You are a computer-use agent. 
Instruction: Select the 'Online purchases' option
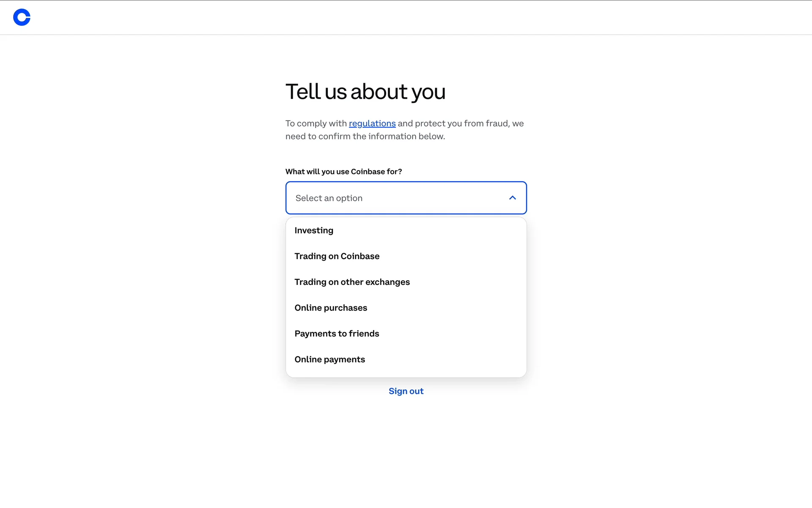[331, 308]
